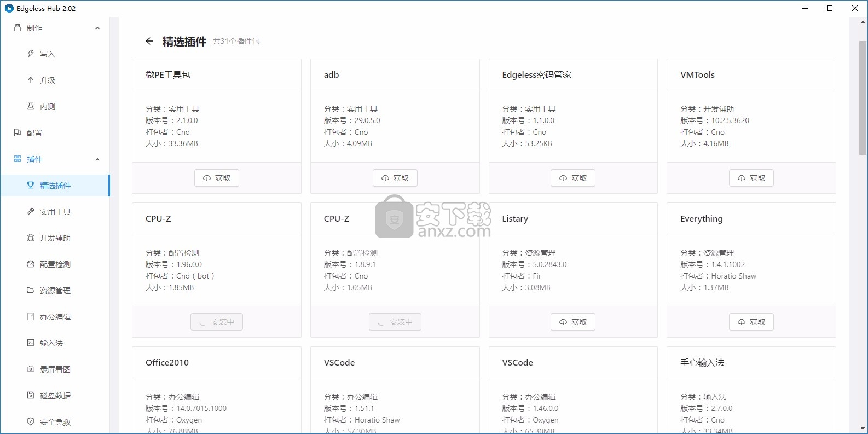Get the 微PE工具包 plugin
The height and width of the screenshot is (434, 868).
[217, 178]
